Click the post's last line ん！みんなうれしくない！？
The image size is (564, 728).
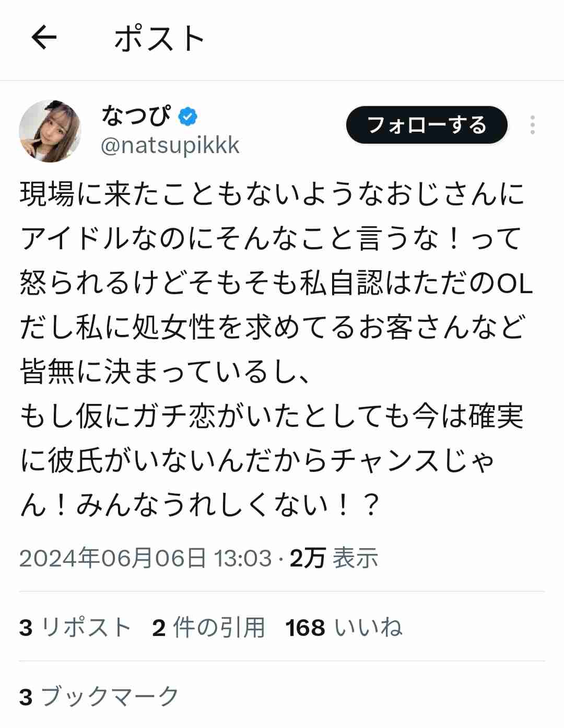point(199,505)
